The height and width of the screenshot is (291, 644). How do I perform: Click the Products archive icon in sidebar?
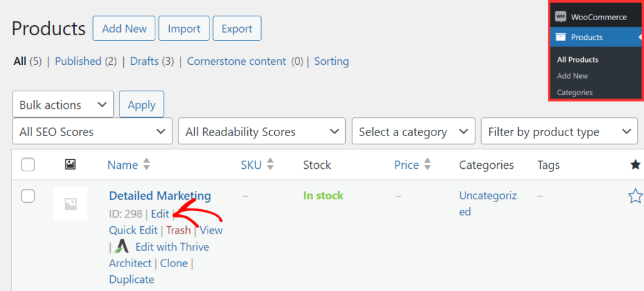pyautogui.click(x=560, y=37)
